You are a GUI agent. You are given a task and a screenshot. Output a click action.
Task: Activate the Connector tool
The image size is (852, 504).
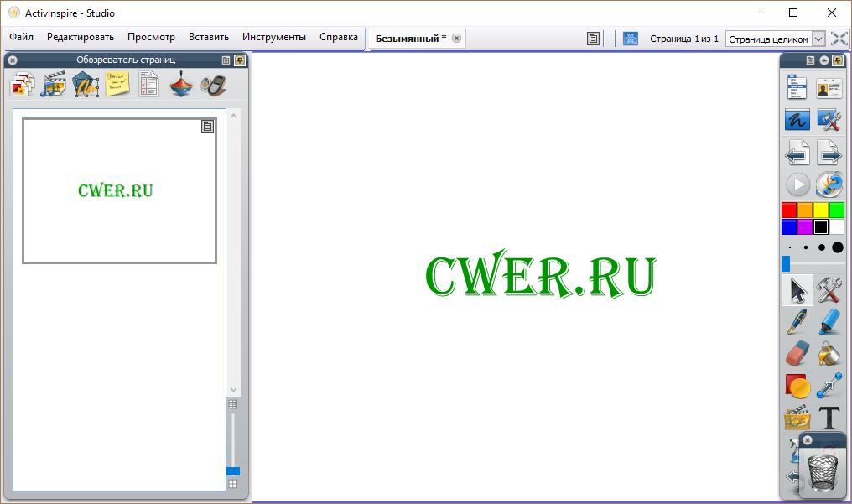pyautogui.click(x=829, y=386)
